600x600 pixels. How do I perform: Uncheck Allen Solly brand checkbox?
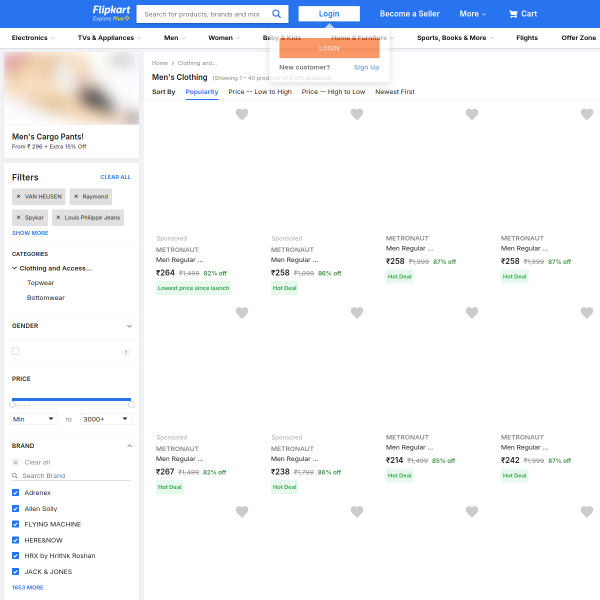point(15,509)
